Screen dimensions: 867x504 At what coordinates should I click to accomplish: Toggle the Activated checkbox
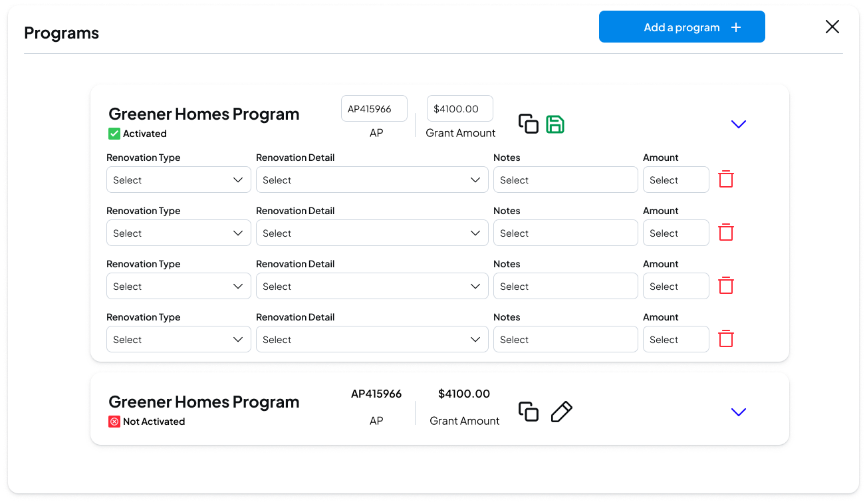114,134
